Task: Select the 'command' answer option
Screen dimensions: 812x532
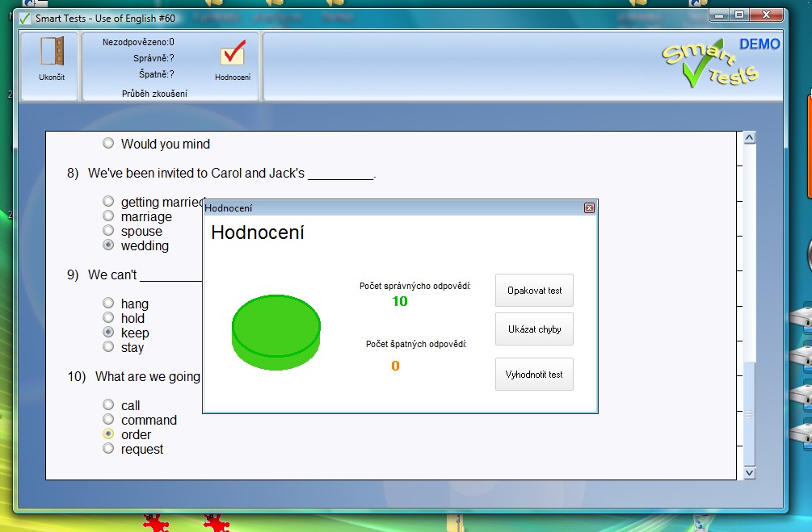Action: point(108,420)
